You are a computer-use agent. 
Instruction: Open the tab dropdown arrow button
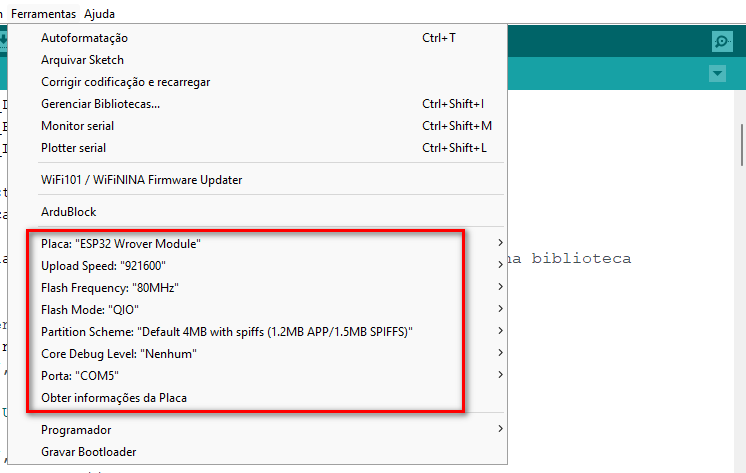pos(717,74)
